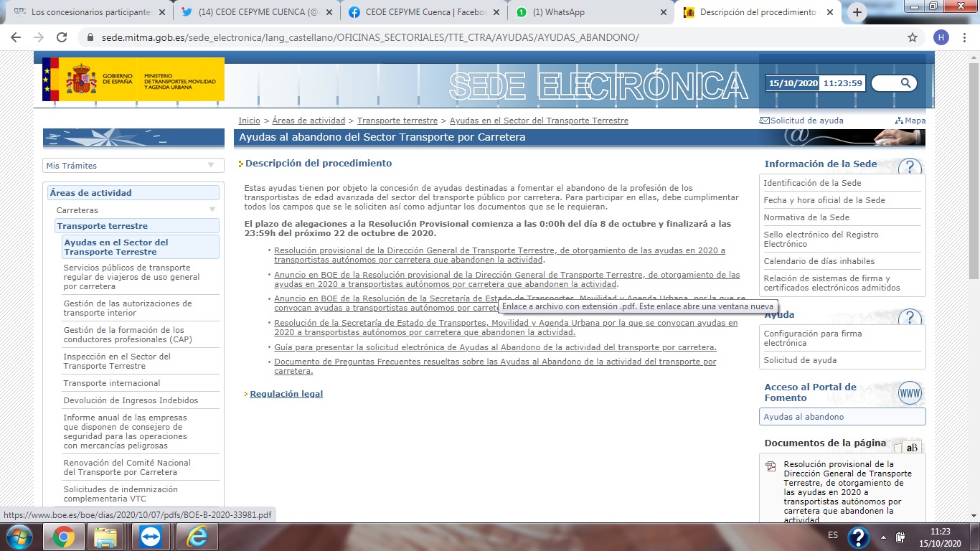Open the Guía para presentar la solicitud electrónica link
The image size is (980, 551).
(495, 347)
